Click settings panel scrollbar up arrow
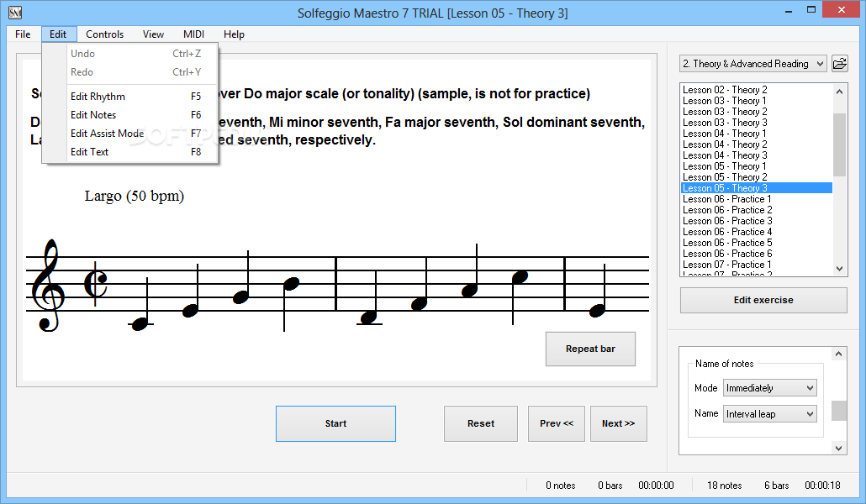 coord(838,354)
